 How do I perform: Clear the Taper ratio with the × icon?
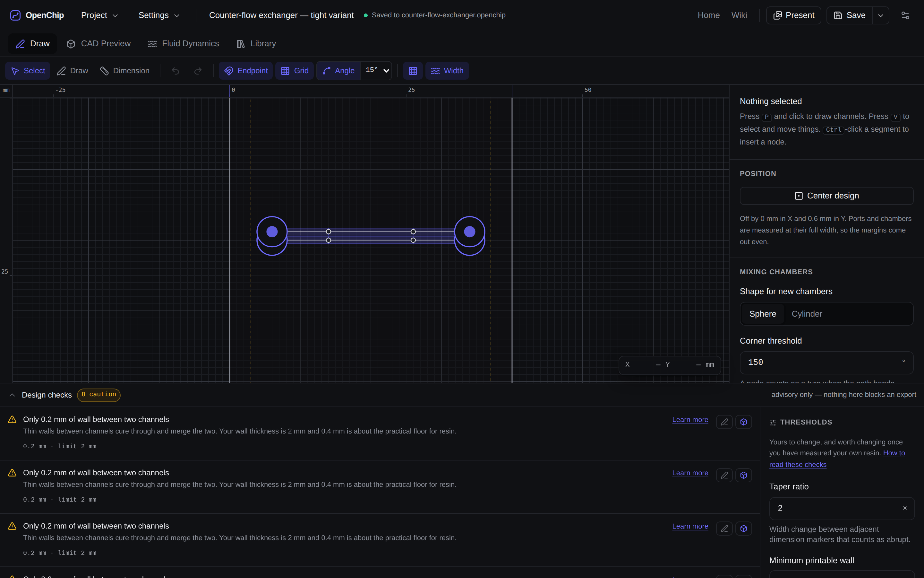click(x=905, y=508)
